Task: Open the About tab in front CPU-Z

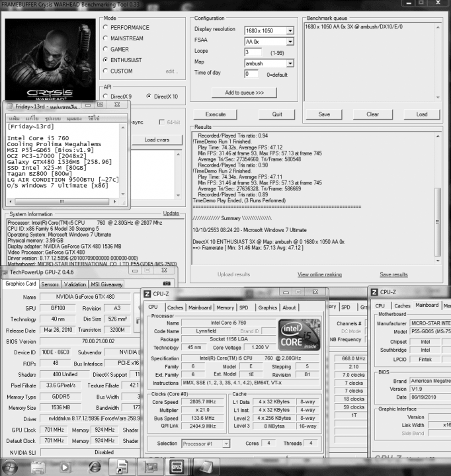Action: (x=289, y=307)
